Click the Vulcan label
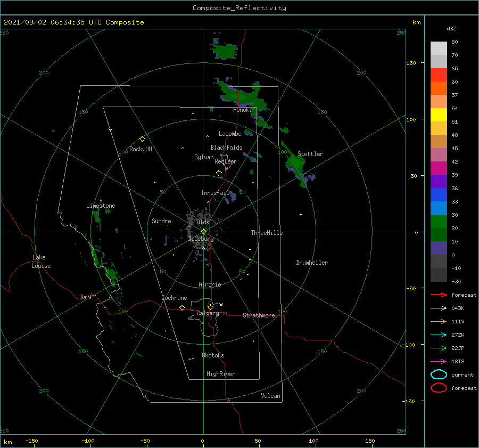The image size is (479, 448). click(270, 396)
